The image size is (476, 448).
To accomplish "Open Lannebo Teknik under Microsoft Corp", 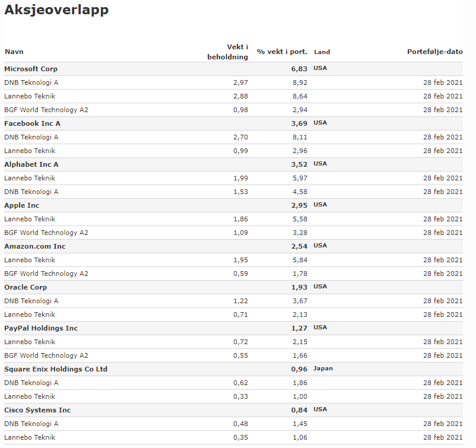I will (30, 96).
